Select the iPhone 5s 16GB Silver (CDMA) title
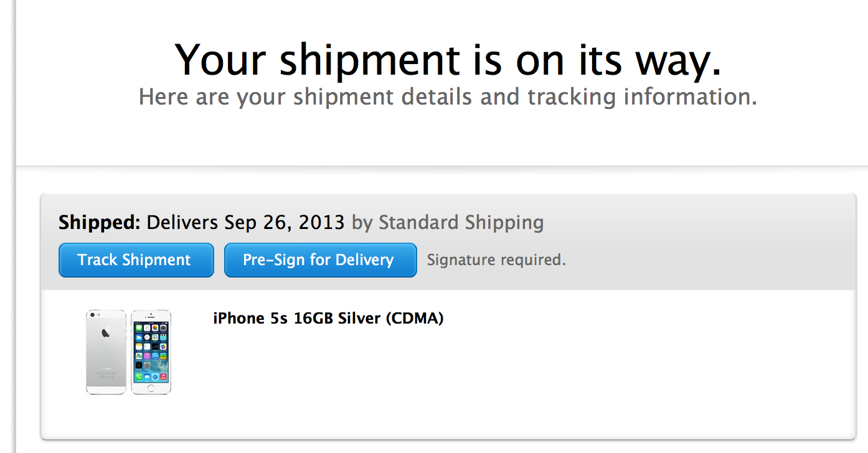Image resolution: width=868 pixels, height=453 pixels. [328, 319]
